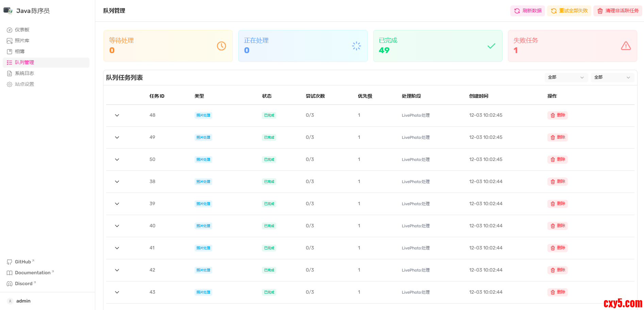Click the system log icon in sidebar

[x=10, y=74]
